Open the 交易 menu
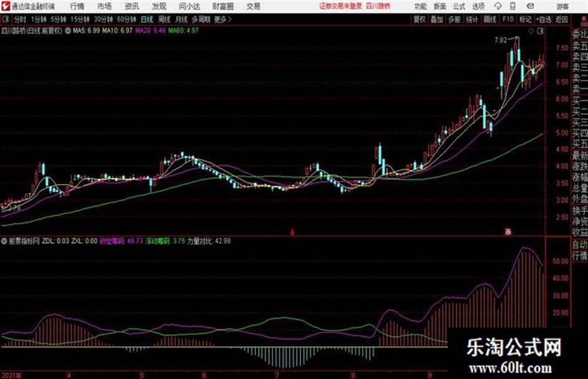Image resolution: width=588 pixels, height=379 pixels. [253, 6]
